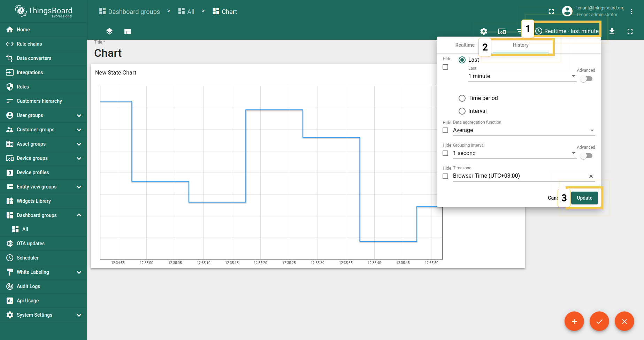The height and width of the screenshot is (340, 644).
Task: Toggle Advanced switch for Last interval
Action: pos(586,79)
